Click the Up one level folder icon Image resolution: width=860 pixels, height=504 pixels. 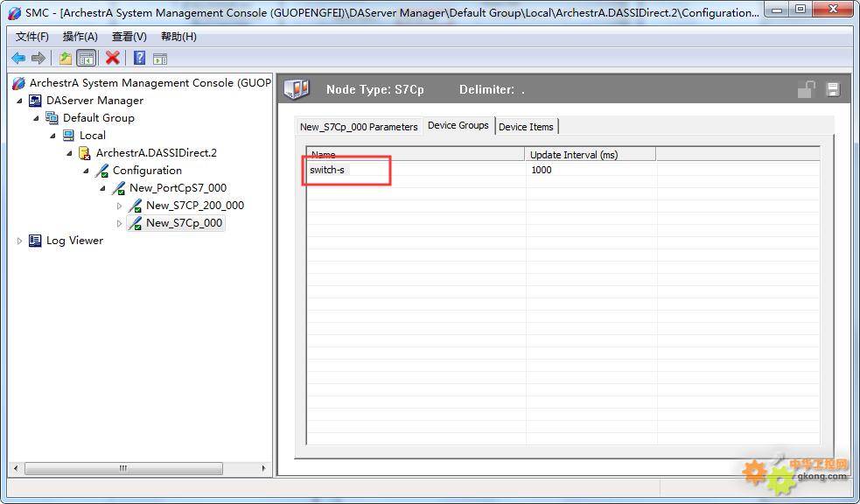click(x=66, y=59)
